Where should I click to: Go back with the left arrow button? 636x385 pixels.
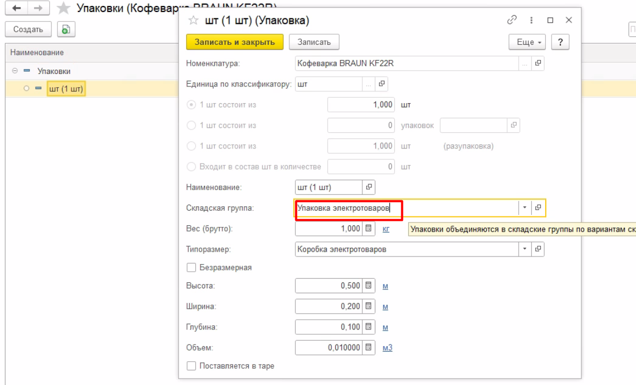point(16,8)
